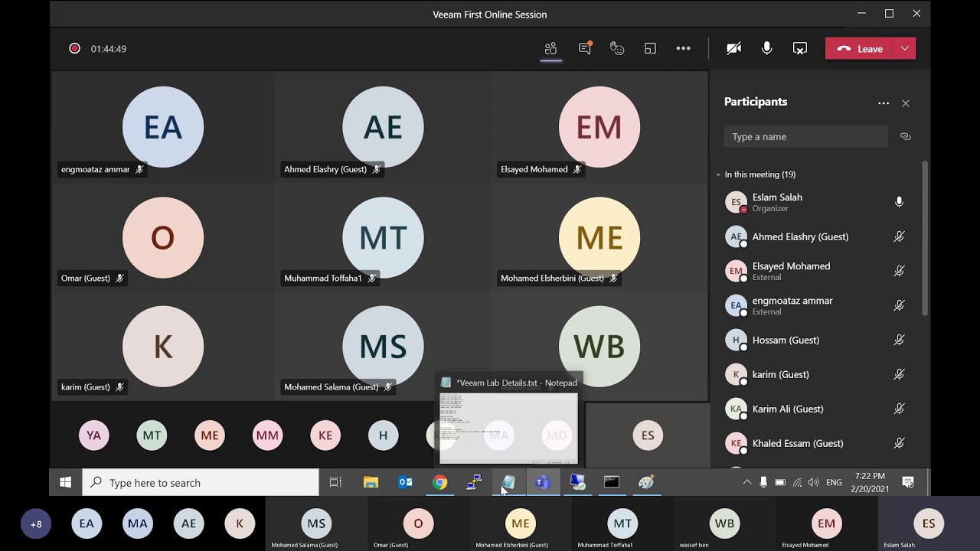The width and height of the screenshot is (980, 551).
Task: Click the KE participant avatar in overflow row
Action: coord(325,435)
